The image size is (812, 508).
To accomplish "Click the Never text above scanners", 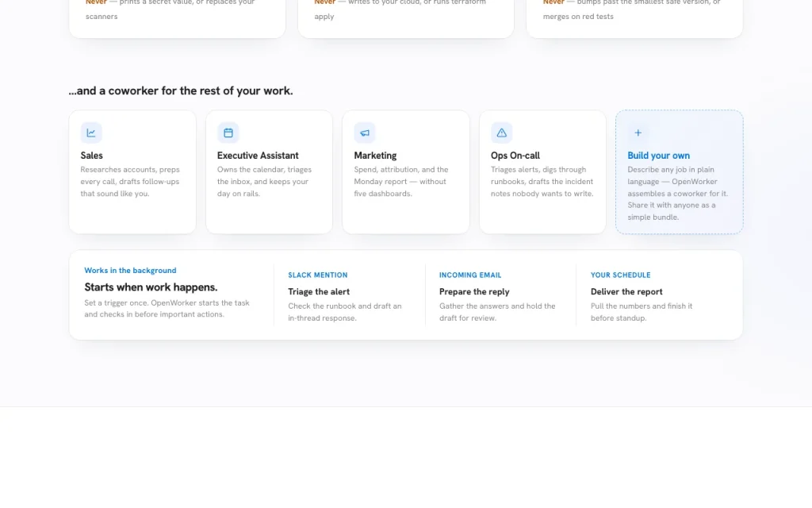I will [x=96, y=2].
